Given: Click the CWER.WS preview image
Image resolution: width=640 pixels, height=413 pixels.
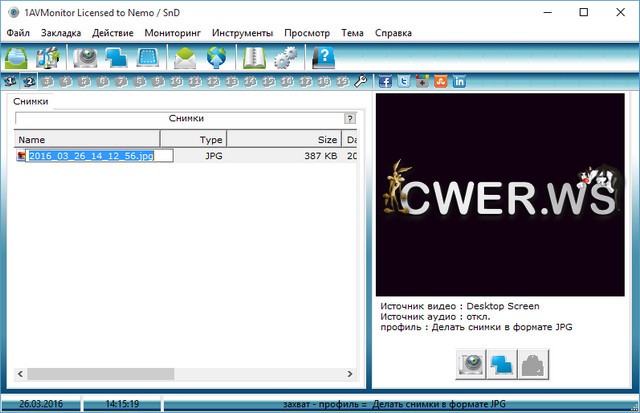Looking at the screenshot, I should click(x=501, y=197).
